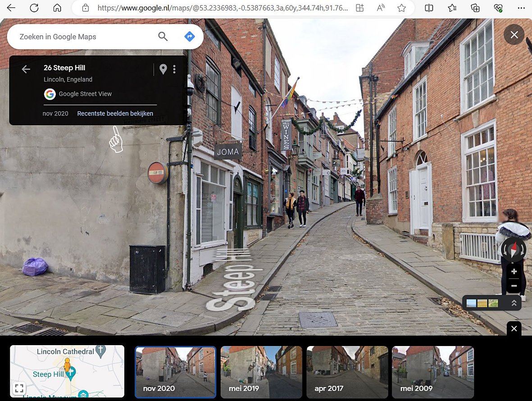The image size is (532, 401).
Task: Close Street View with top-right X button
Action: (514, 35)
